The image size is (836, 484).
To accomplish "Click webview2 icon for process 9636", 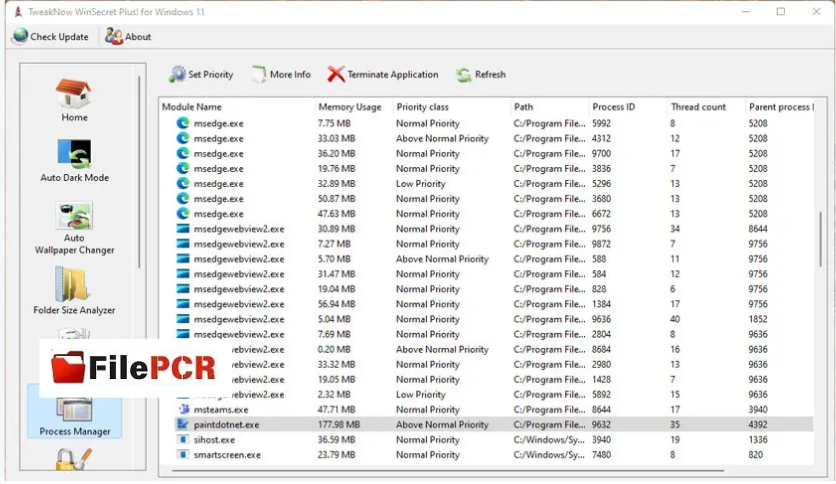I will (183, 319).
